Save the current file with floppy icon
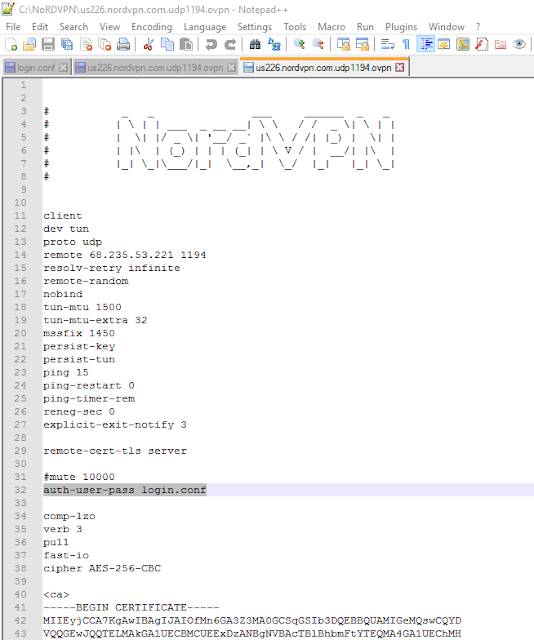The image size is (534, 640). click(48, 44)
